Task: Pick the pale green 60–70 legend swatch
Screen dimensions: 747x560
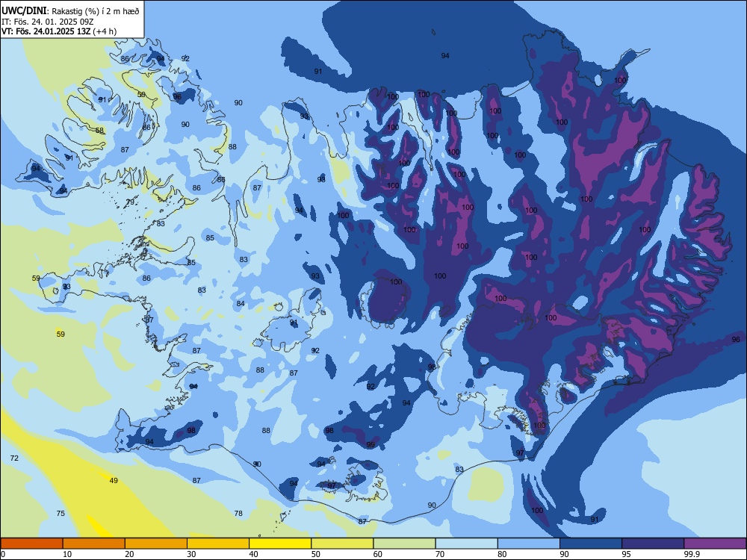Action: (x=404, y=544)
